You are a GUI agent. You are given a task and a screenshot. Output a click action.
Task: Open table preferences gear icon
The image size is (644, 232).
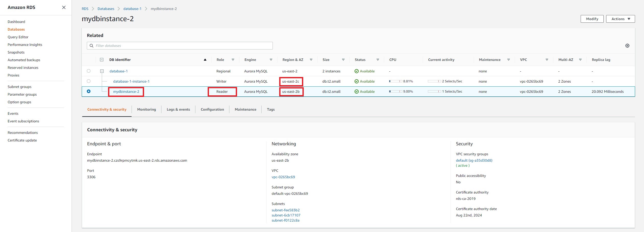[x=627, y=46]
